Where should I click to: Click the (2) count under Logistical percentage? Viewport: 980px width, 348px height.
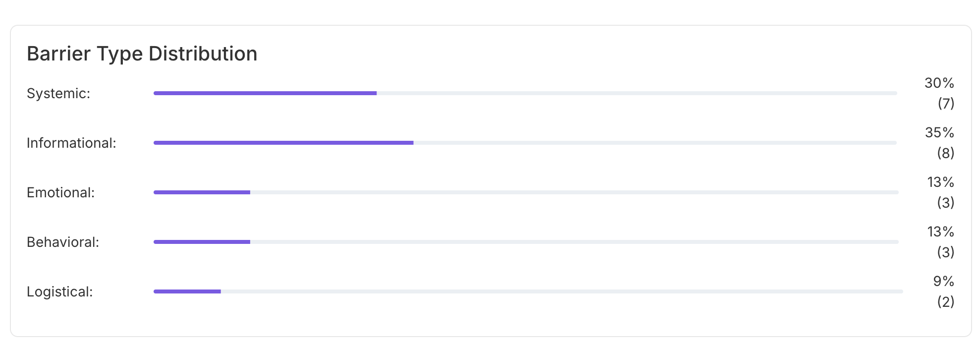pos(945,301)
